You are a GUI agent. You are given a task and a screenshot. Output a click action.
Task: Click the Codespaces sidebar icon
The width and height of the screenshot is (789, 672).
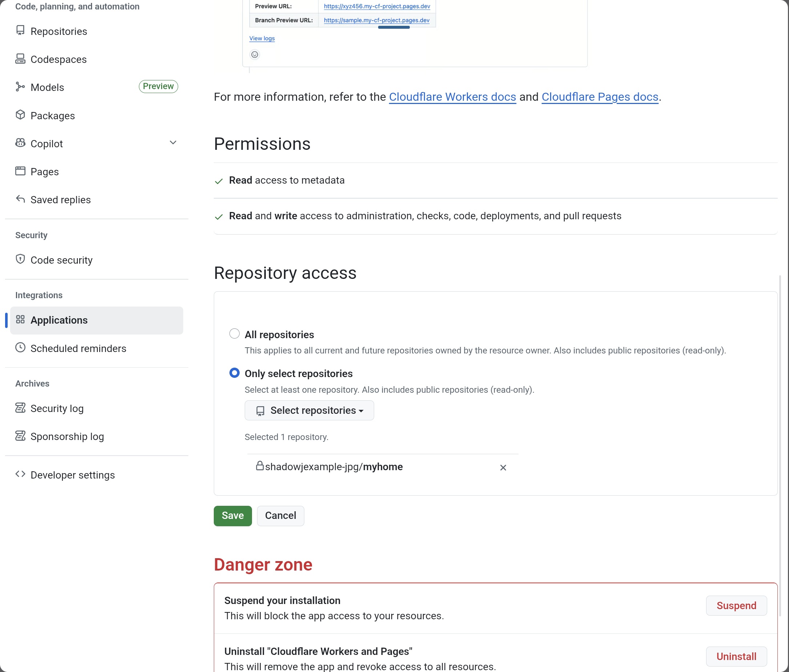(x=20, y=59)
